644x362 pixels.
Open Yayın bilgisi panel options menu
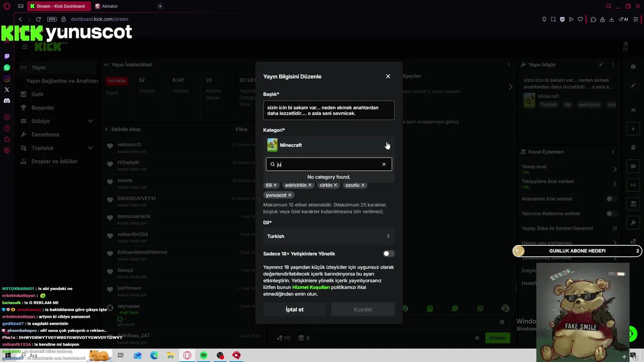(613, 65)
